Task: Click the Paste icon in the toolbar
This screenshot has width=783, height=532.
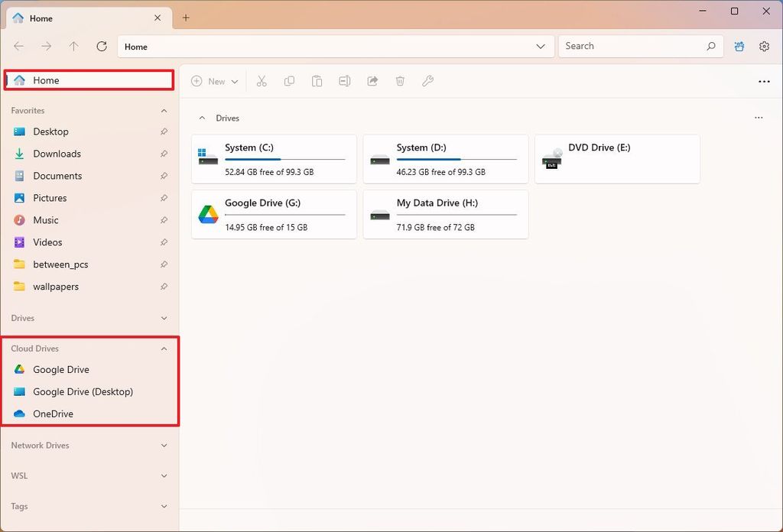Action: click(x=317, y=81)
